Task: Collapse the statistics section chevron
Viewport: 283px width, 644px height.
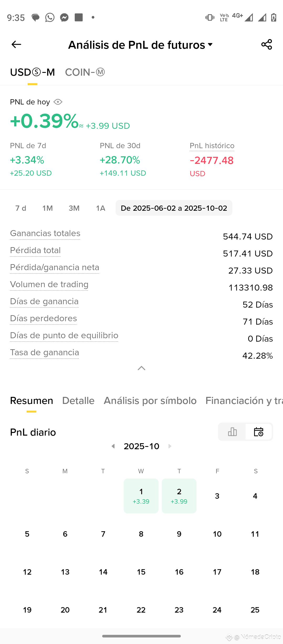Action: pos(141,368)
